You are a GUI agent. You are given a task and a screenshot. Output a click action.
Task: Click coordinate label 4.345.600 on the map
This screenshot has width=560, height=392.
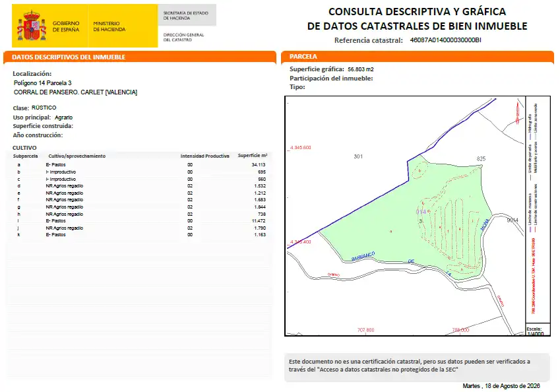click(x=300, y=148)
